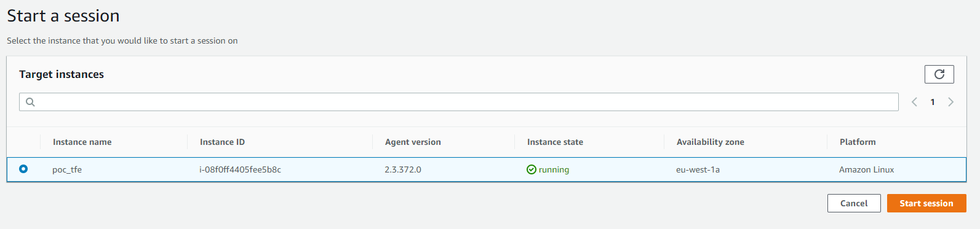Click the green running status icon
This screenshot has height=229, width=980.
coord(532,169)
